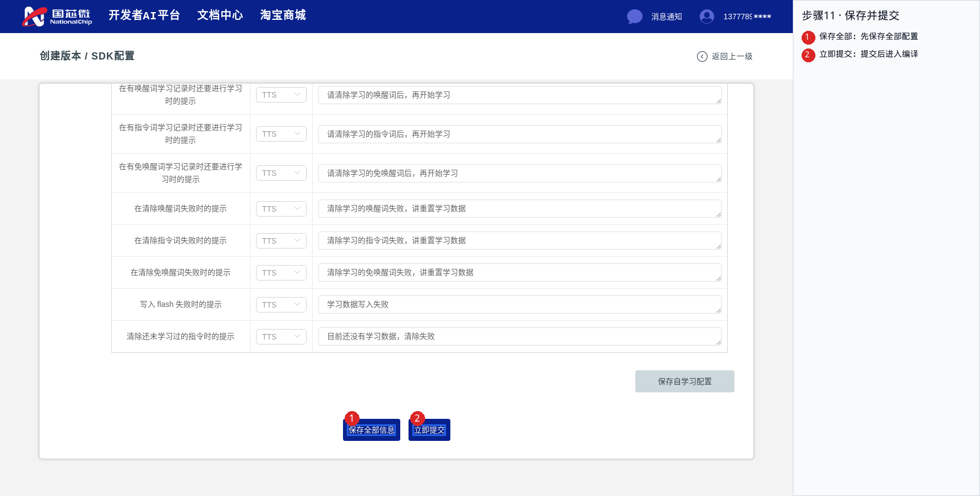Edit text field 学习数据写入失败
The image size is (980, 496).
(520, 304)
